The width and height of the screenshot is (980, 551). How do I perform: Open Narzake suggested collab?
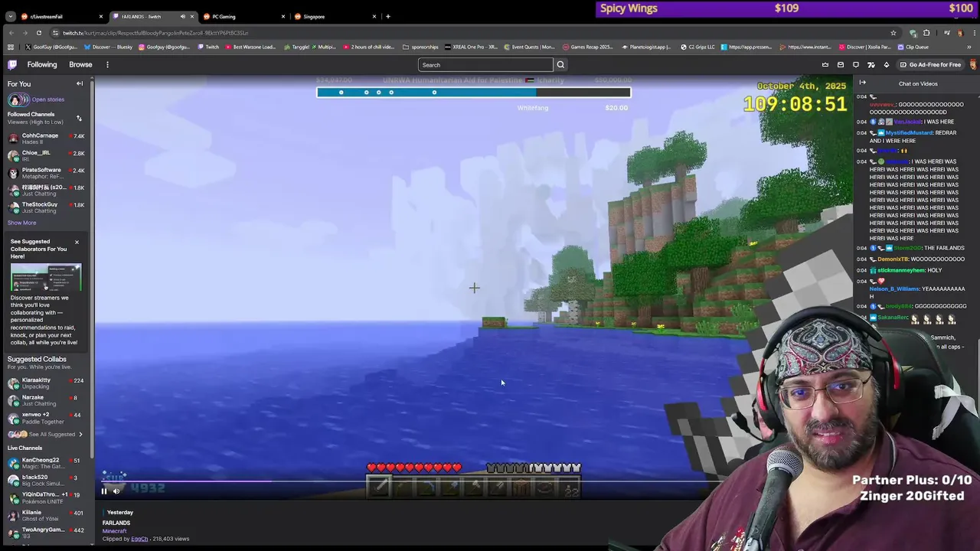tap(46, 400)
